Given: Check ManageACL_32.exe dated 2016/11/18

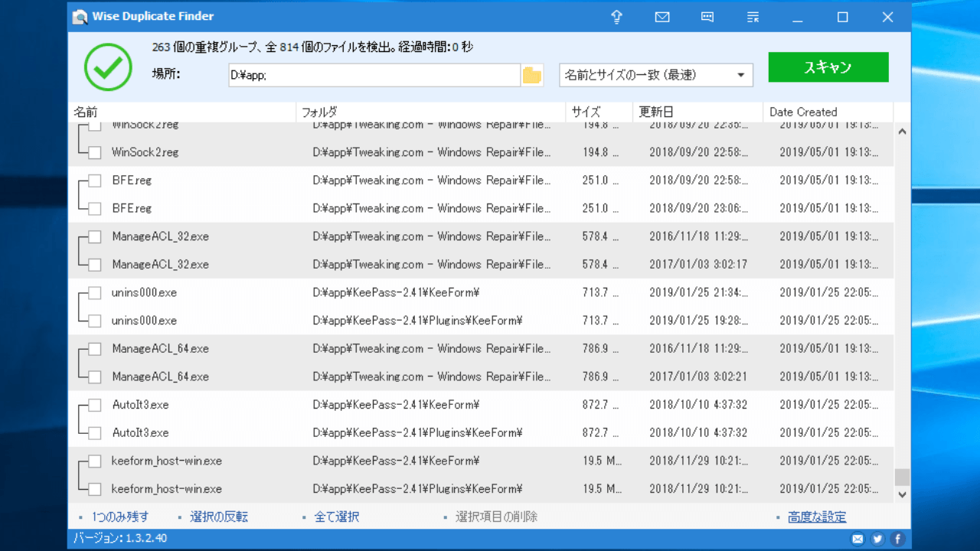Looking at the screenshot, I should click(x=95, y=236).
